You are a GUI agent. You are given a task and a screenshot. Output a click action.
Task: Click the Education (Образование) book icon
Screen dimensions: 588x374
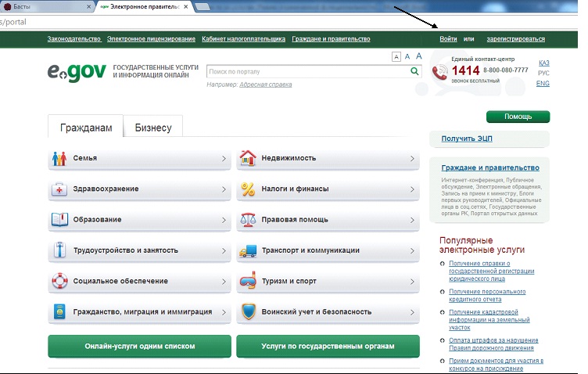(x=60, y=220)
